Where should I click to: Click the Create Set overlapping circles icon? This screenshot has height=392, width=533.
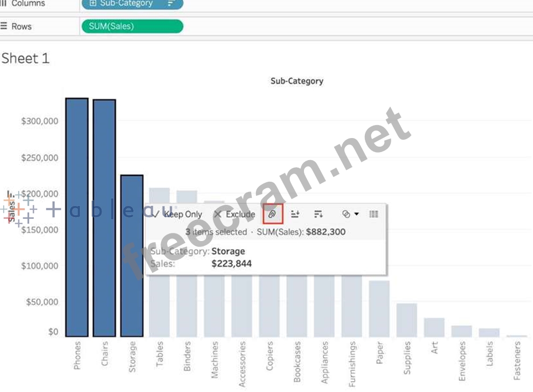pos(346,214)
